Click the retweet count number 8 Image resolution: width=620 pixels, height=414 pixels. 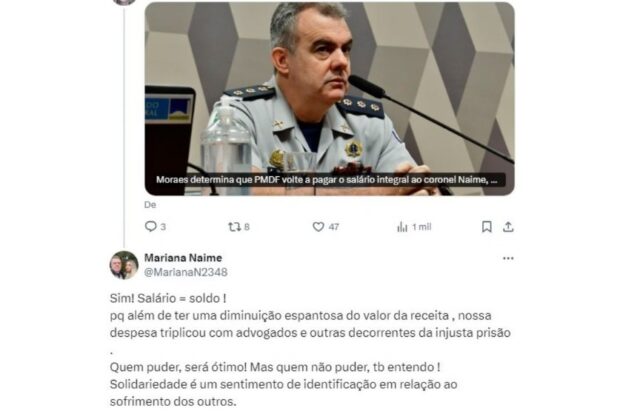(247, 227)
